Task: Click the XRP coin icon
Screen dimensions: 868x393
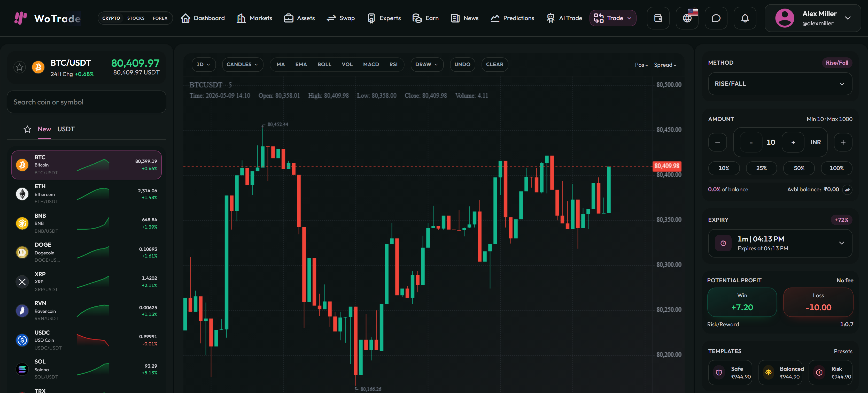Action: click(x=22, y=282)
